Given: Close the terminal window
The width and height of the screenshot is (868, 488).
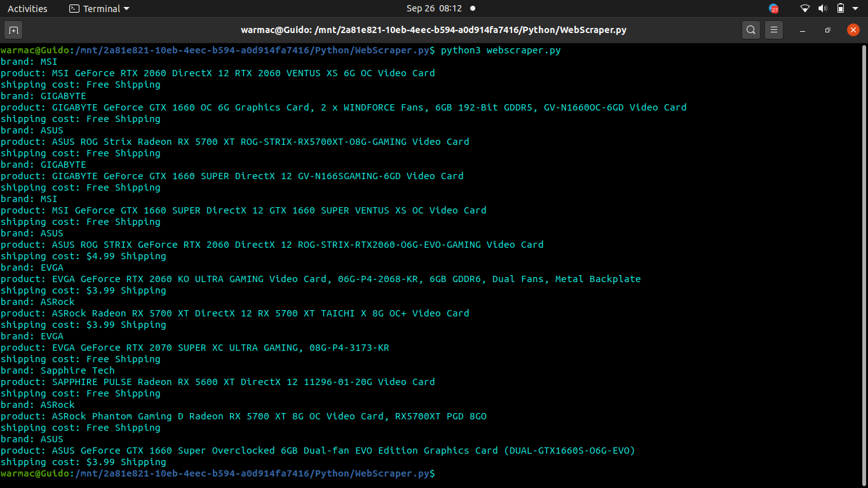Looking at the screenshot, I should 853,30.
